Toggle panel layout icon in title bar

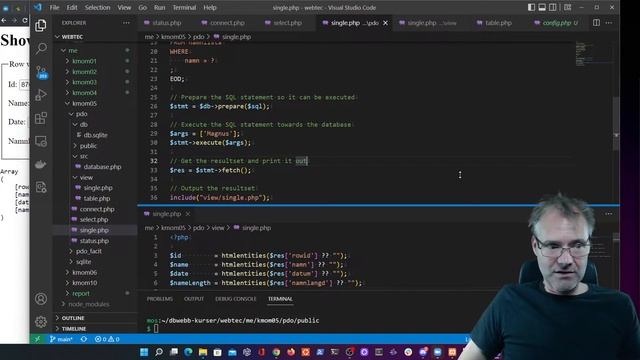coord(542,7)
